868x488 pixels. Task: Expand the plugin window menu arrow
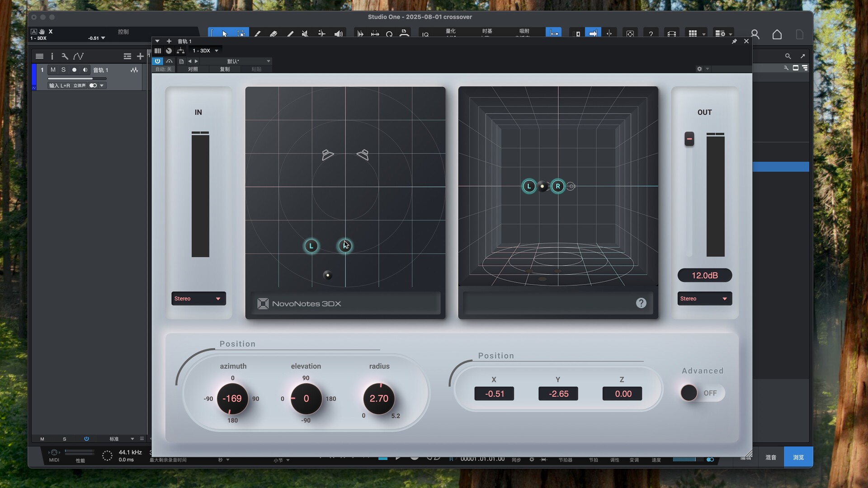[x=157, y=41]
